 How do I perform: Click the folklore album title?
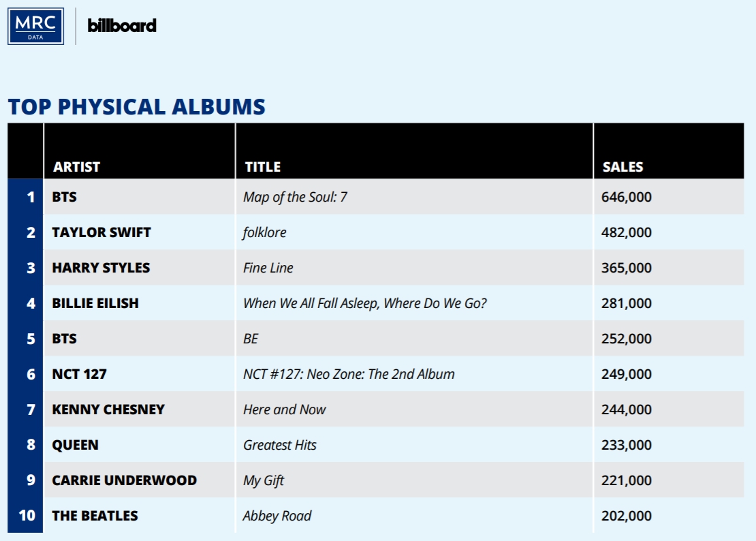pyautogui.click(x=265, y=232)
